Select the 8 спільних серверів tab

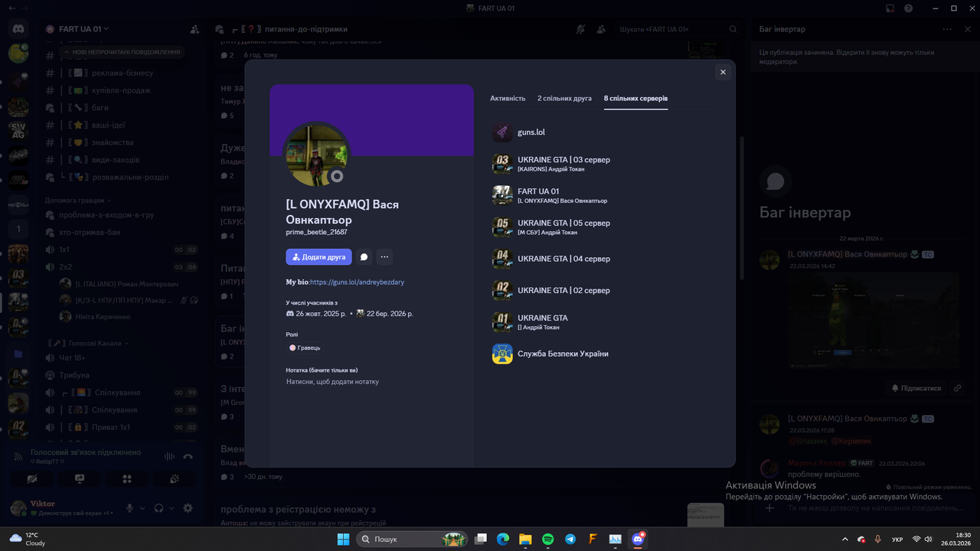point(635,99)
